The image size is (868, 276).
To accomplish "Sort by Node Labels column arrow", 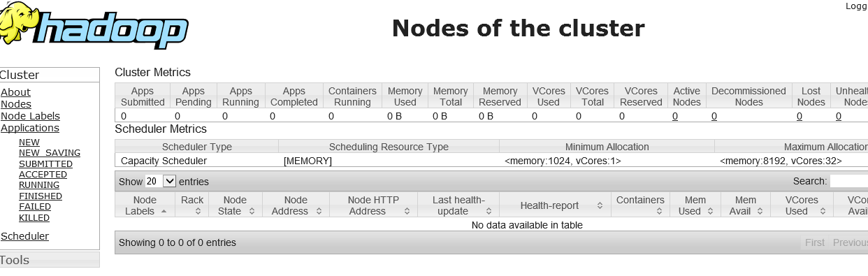I will tap(164, 211).
